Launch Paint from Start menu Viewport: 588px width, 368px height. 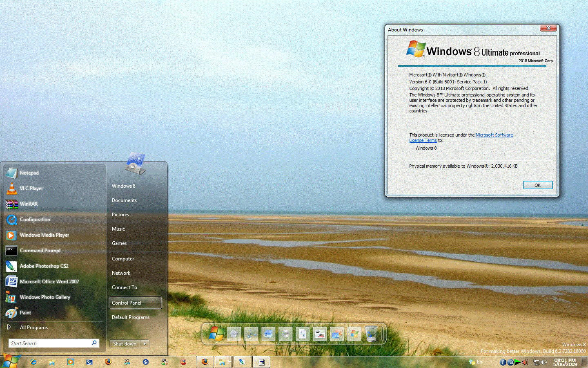point(54,313)
